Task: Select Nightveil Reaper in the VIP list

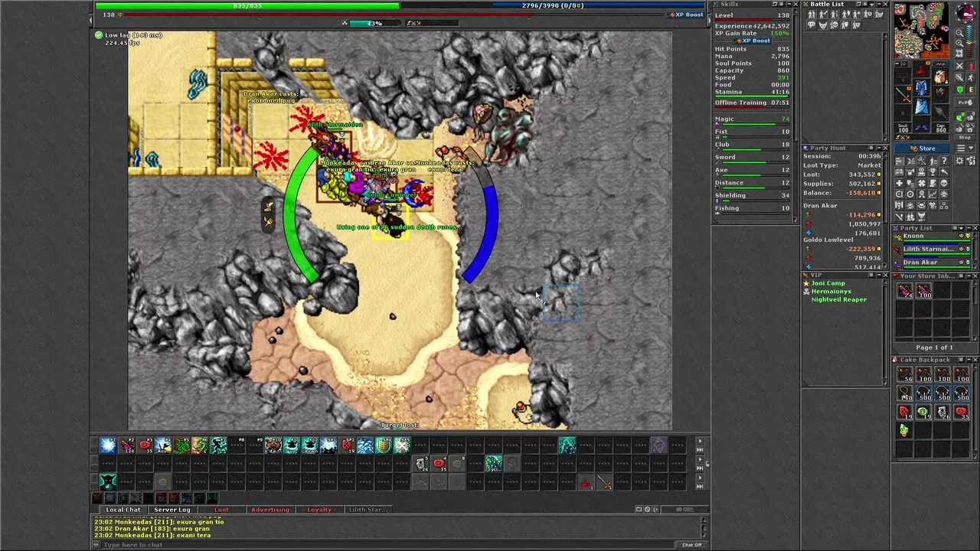Action: click(x=839, y=299)
